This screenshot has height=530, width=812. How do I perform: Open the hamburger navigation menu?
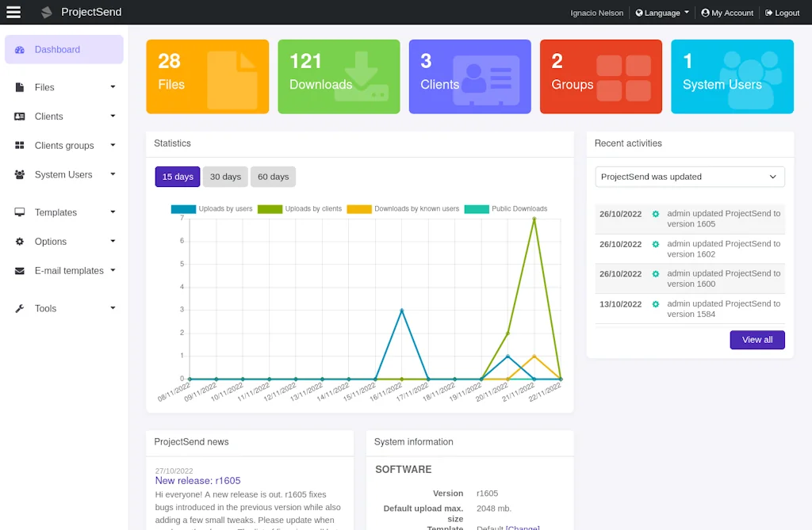pos(13,12)
